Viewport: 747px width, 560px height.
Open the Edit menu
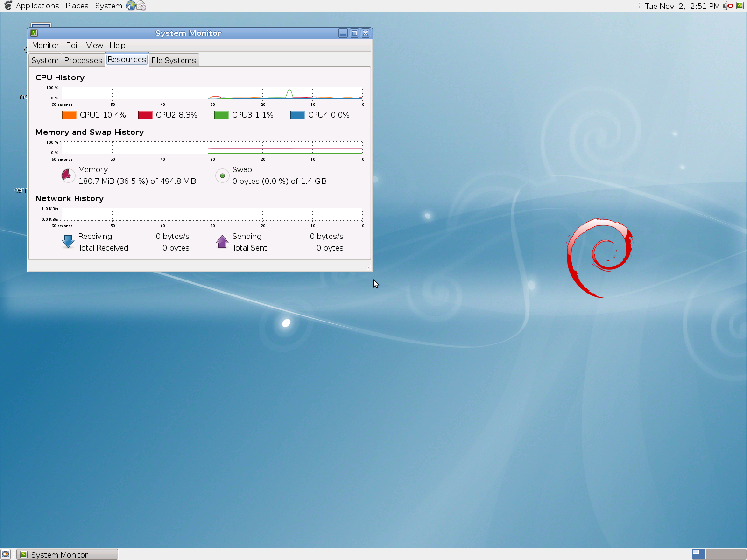(x=72, y=45)
